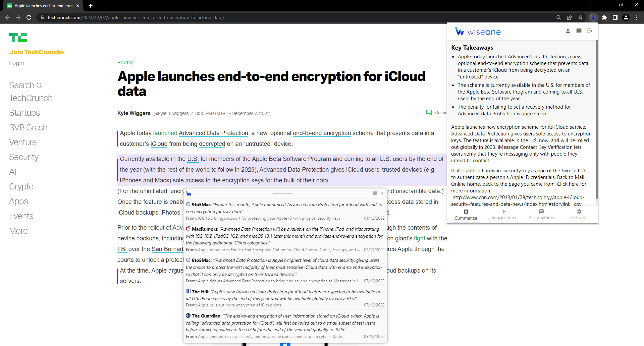
Task: Click underlined 'iCloud' term in first paragraph
Action: [159, 144]
